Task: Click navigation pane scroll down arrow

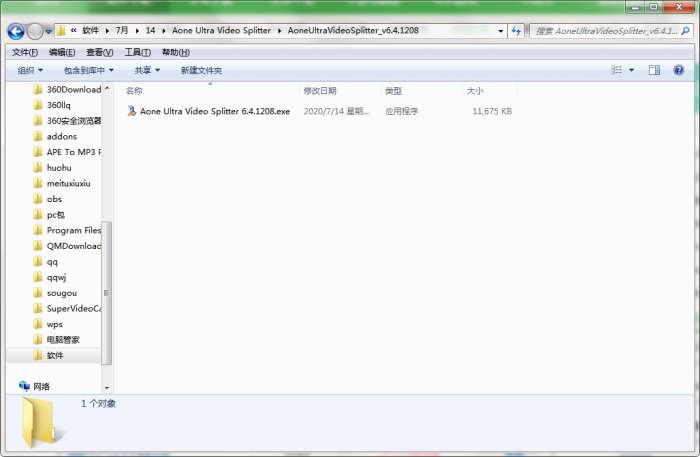Action: click(x=107, y=387)
